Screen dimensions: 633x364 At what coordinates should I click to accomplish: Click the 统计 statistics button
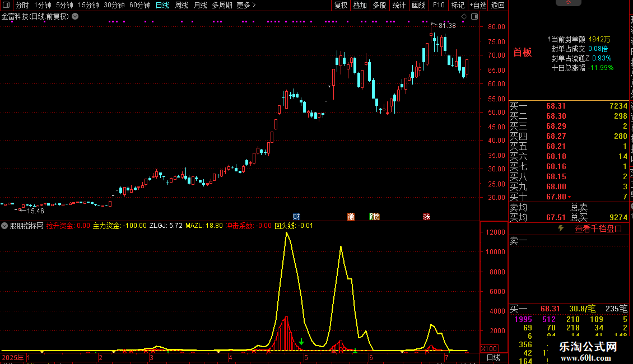[x=399, y=5]
